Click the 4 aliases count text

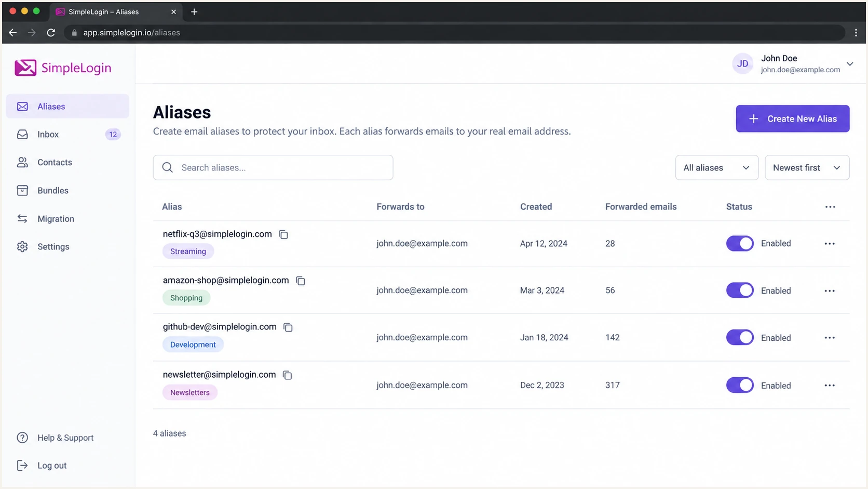point(169,433)
